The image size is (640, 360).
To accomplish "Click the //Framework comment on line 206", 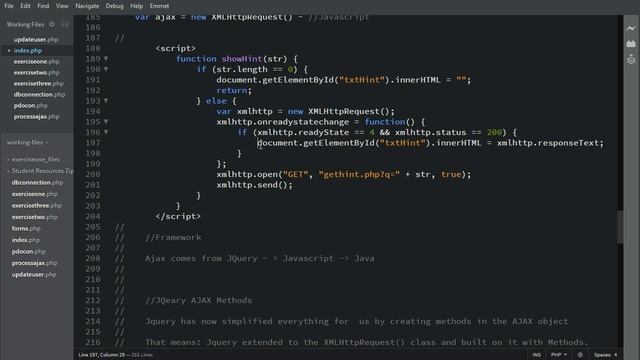I will pos(173,238).
